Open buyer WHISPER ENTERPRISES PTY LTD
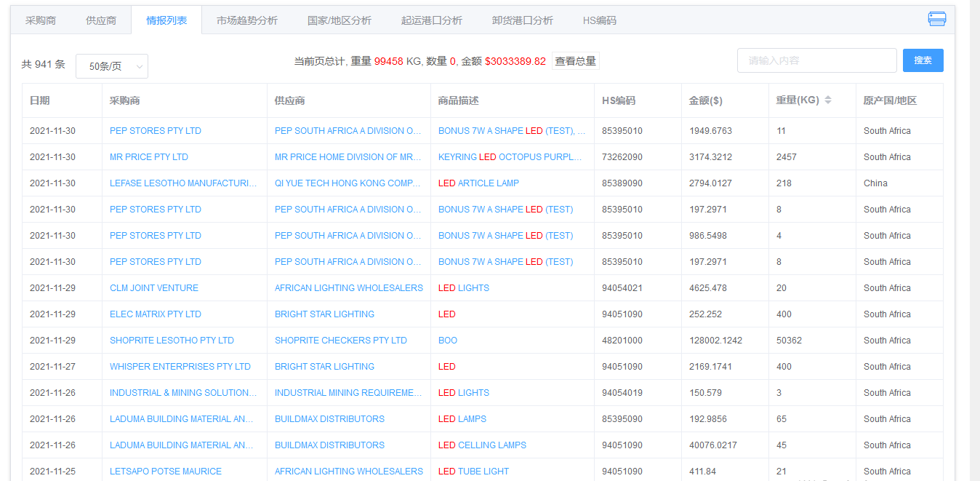The height and width of the screenshot is (481, 980). coord(180,367)
